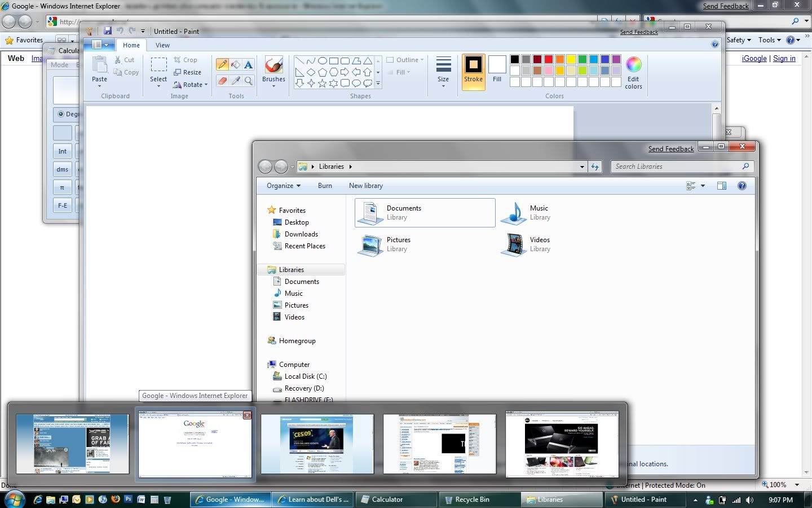Pick the red color swatch in Paint
Screen dimensions: 812x508
548,59
